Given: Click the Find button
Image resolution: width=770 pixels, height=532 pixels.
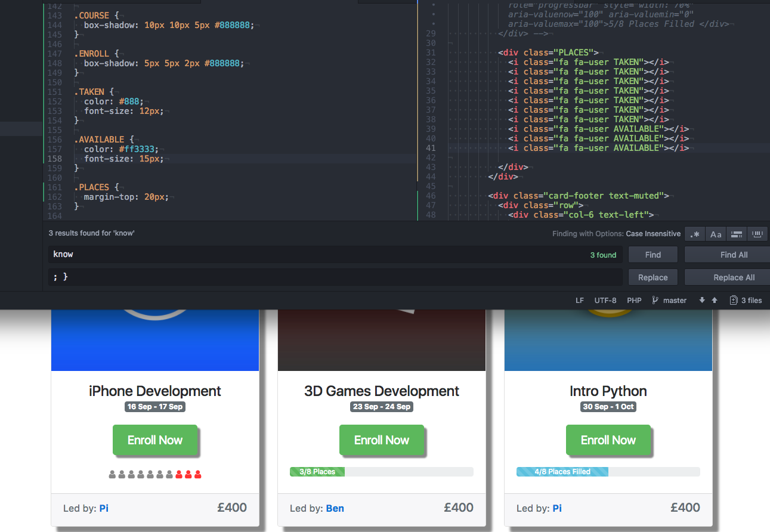Looking at the screenshot, I should point(653,255).
